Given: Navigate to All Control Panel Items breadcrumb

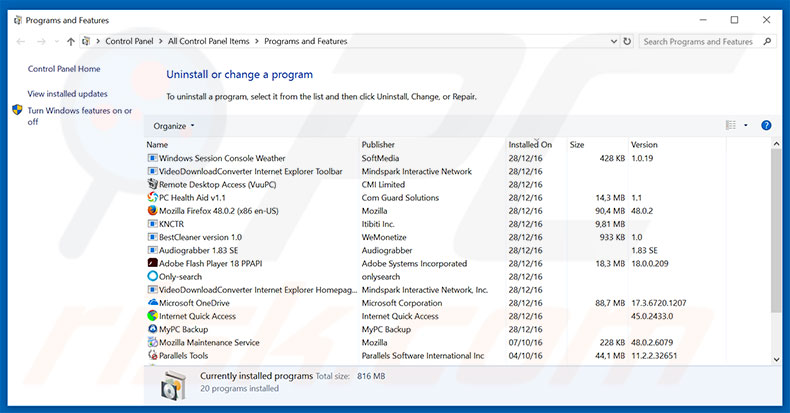Looking at the screenshot, I should pyautogui.click(x=209, y=41).
